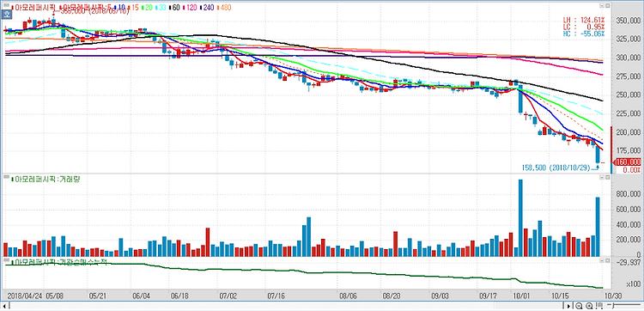644x311 pixels.
Task: Close the bottom indicator panel
Action: 606,260
